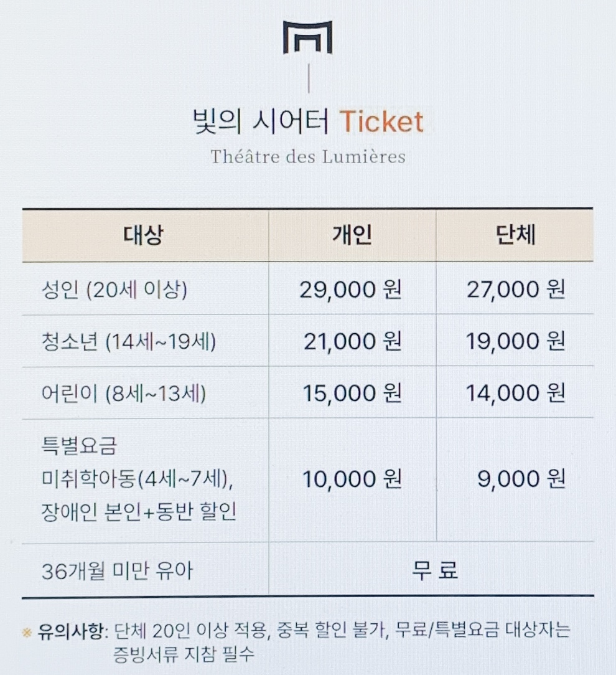The height and width of the screenshot is (675, 616).
Task: Click the 9,000 원 group special price
Action: pos(521,479)
